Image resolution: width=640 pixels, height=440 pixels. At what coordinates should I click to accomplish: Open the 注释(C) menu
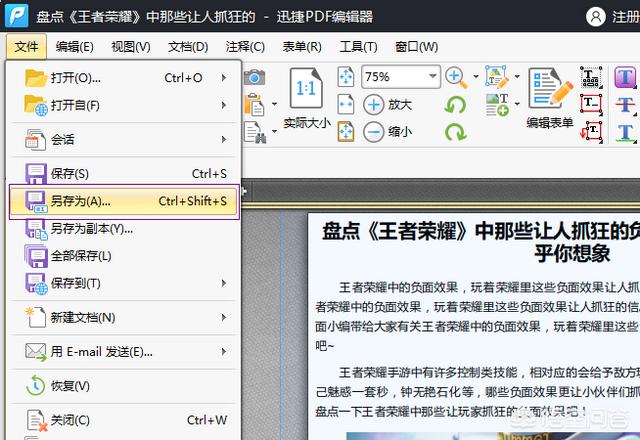(x=245, y=47)
